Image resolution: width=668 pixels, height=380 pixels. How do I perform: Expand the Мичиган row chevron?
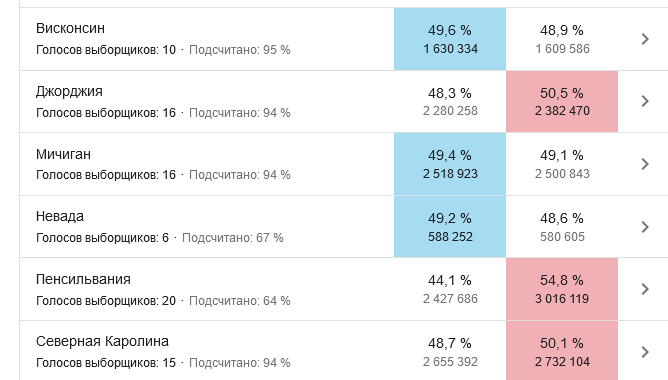pos(645,164)
